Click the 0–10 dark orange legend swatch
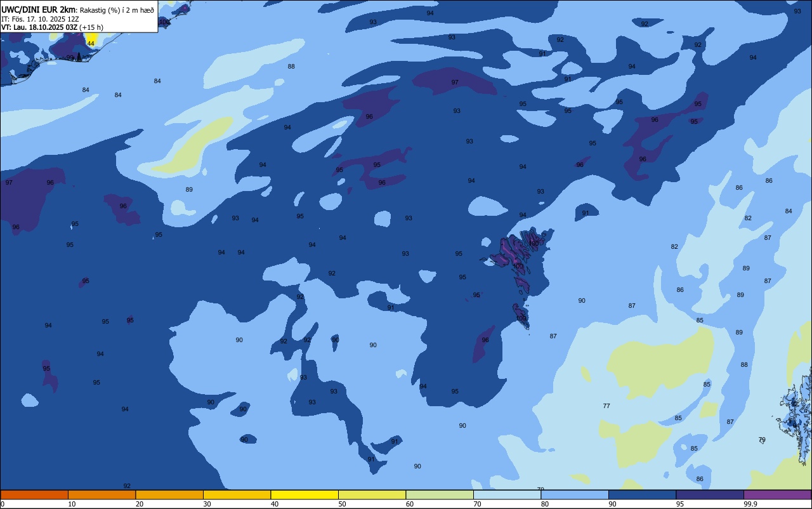 click(x=34, y=494)
